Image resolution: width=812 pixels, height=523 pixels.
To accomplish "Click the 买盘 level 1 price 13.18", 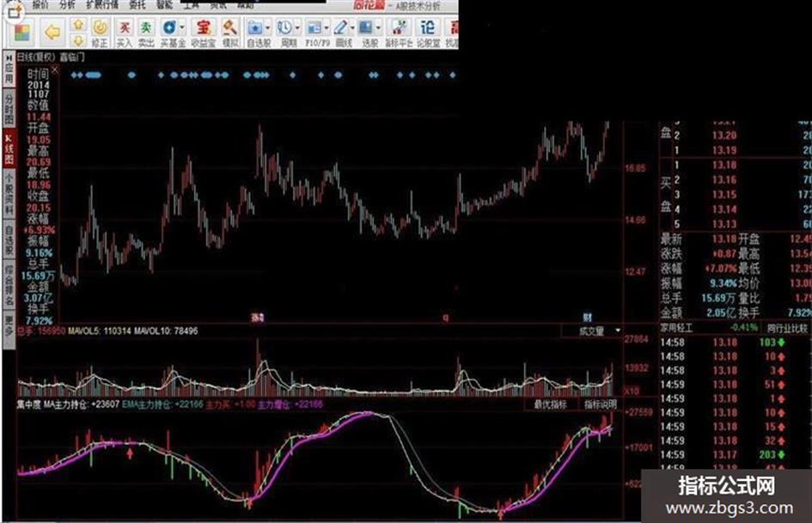I will click(x=724, y=165).
